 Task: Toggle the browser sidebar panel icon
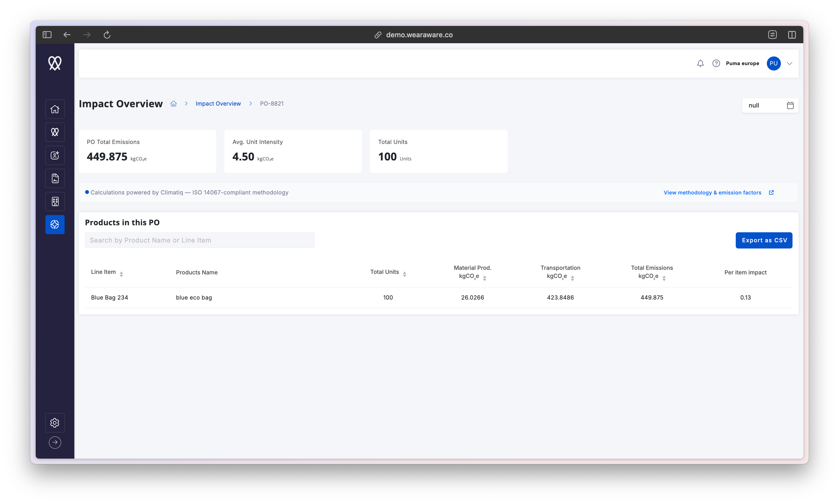tap(47, 35)
